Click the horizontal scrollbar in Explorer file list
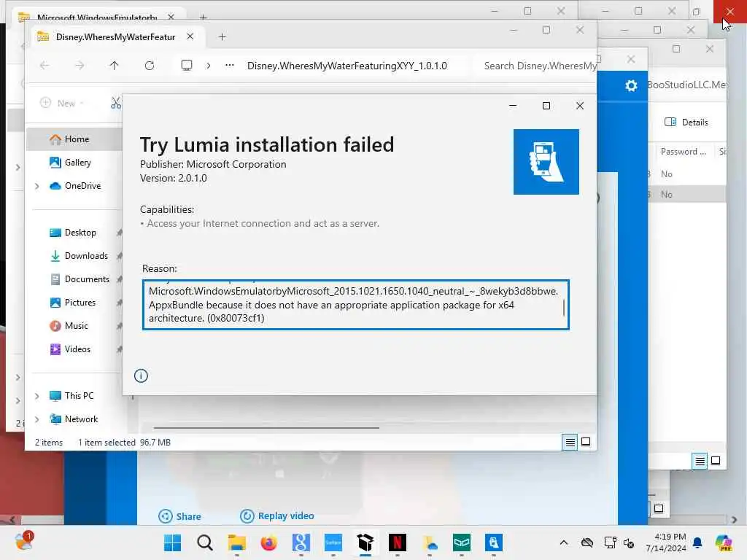 [x=266, y=427]
